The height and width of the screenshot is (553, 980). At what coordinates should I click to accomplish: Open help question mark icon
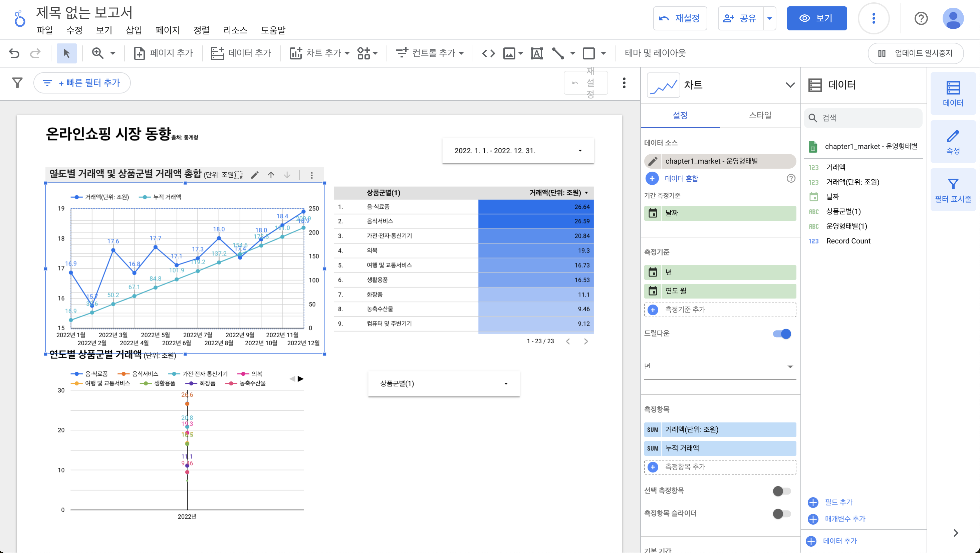[921, 18]
